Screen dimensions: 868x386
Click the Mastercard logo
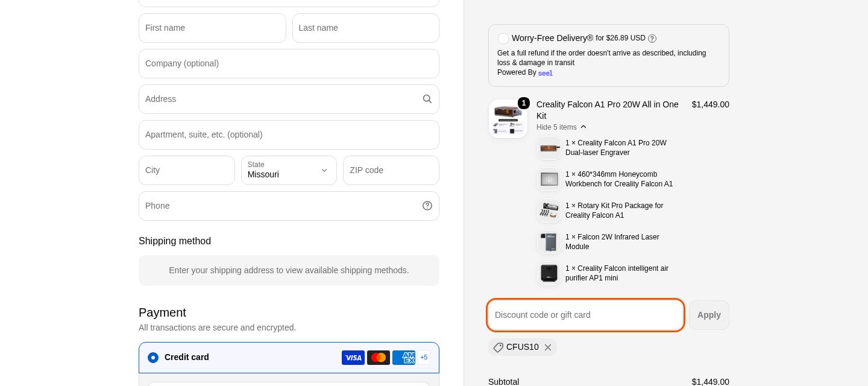pos(379,358)
